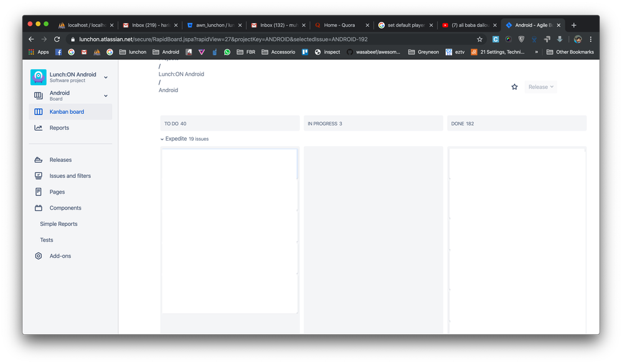Open Apps bookmarks shortcut

pos(39,52)
